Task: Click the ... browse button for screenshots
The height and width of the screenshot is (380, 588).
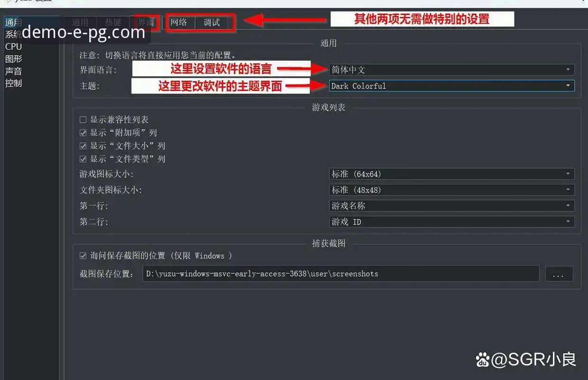Action: (x=559, y=274)
